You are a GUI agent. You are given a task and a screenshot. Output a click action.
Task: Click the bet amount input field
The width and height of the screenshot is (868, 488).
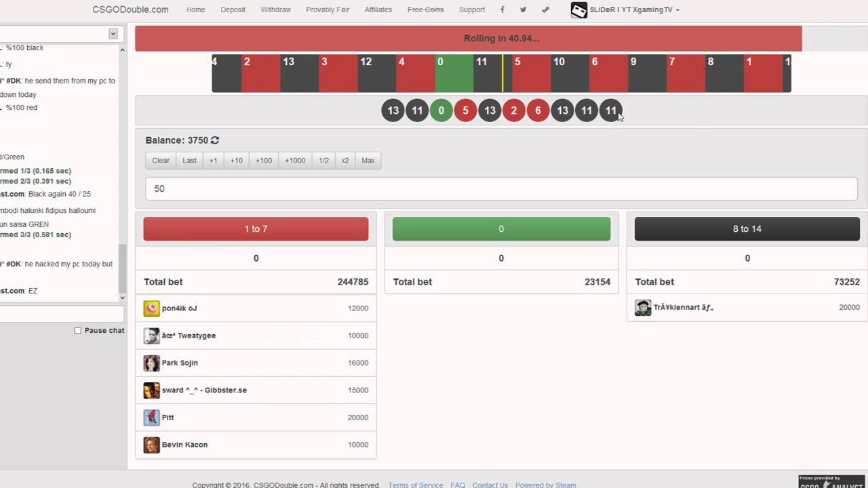501,188
